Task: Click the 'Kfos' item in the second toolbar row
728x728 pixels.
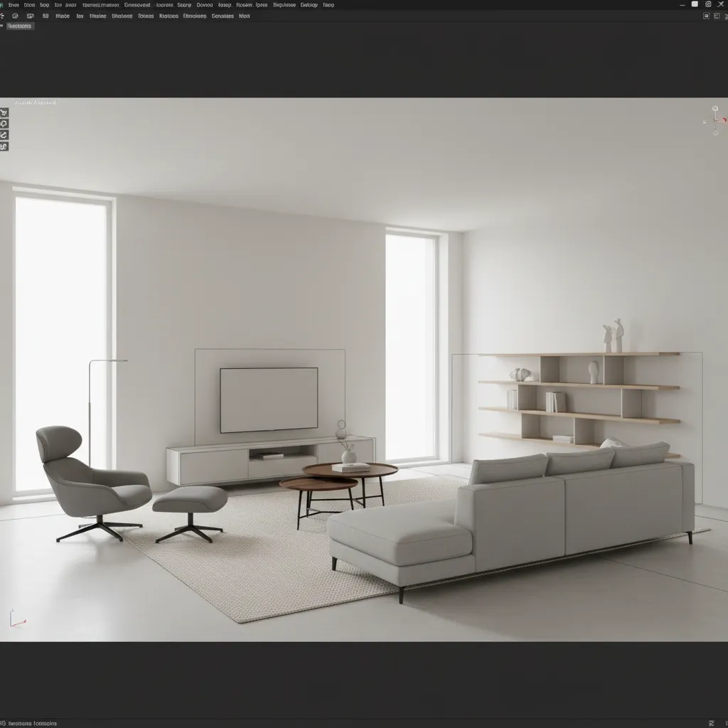Action: 245,16
